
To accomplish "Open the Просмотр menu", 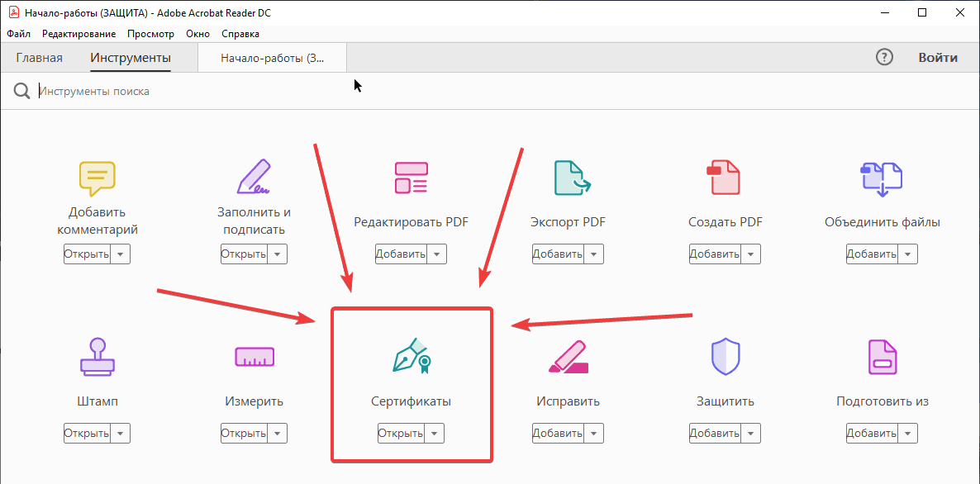I will click(150, 34).
